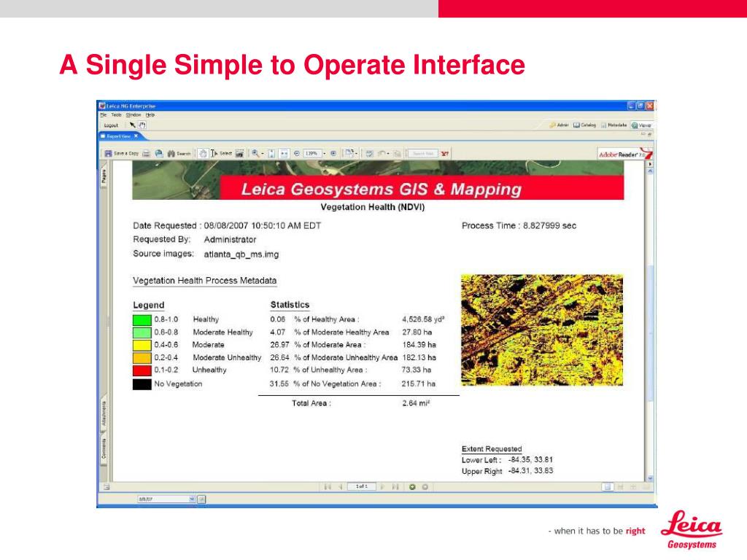Screen dimensions: 747x560
Task: Activate the text Select tool
Action: pyautogui.click(x=222, y=153)
